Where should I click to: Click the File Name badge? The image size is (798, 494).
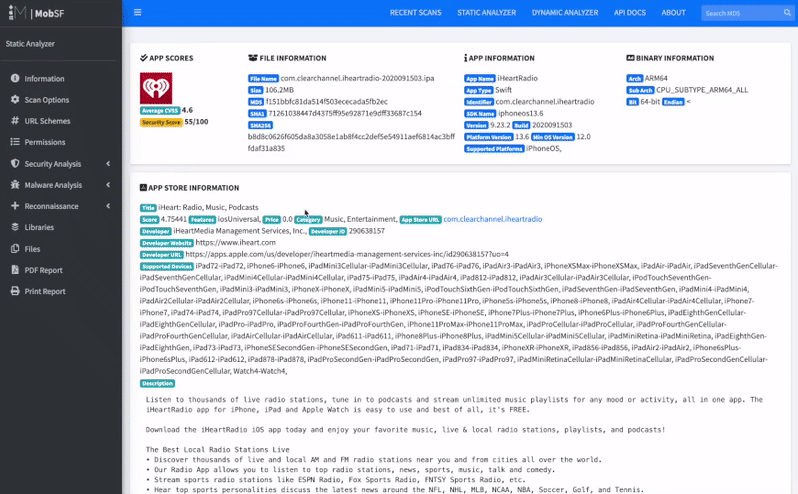tap(263, 79)
